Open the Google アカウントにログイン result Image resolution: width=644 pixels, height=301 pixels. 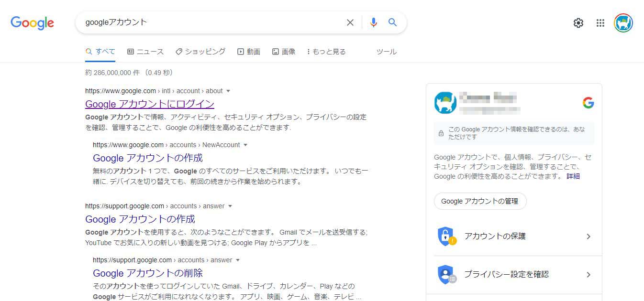pyautogui.click(x=150, y=104)
